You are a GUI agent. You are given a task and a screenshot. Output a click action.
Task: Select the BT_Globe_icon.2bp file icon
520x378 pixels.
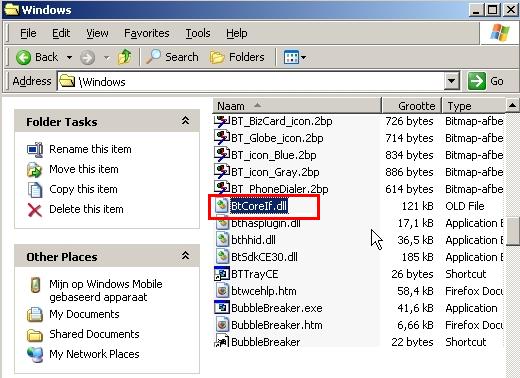(x=222, y=138)
